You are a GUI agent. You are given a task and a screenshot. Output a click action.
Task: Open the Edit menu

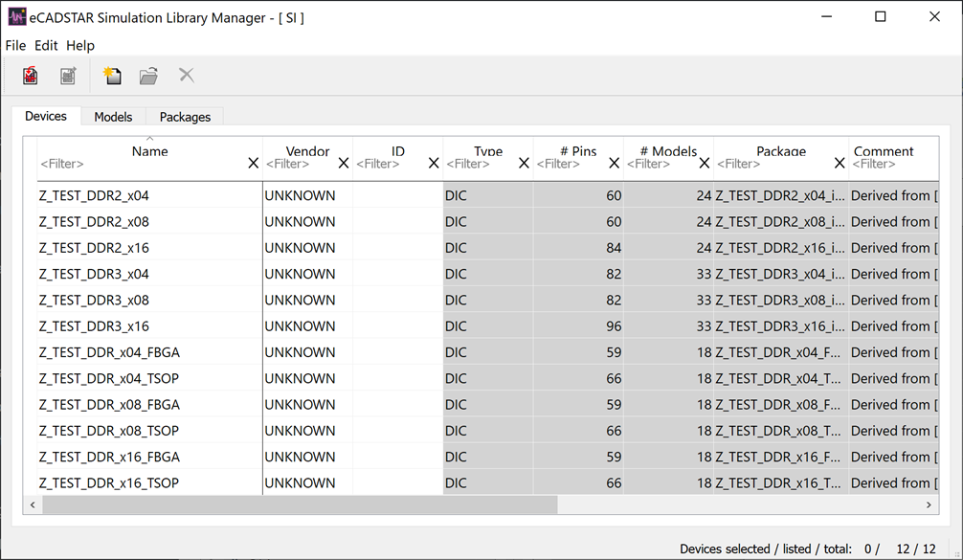point(46,45)
